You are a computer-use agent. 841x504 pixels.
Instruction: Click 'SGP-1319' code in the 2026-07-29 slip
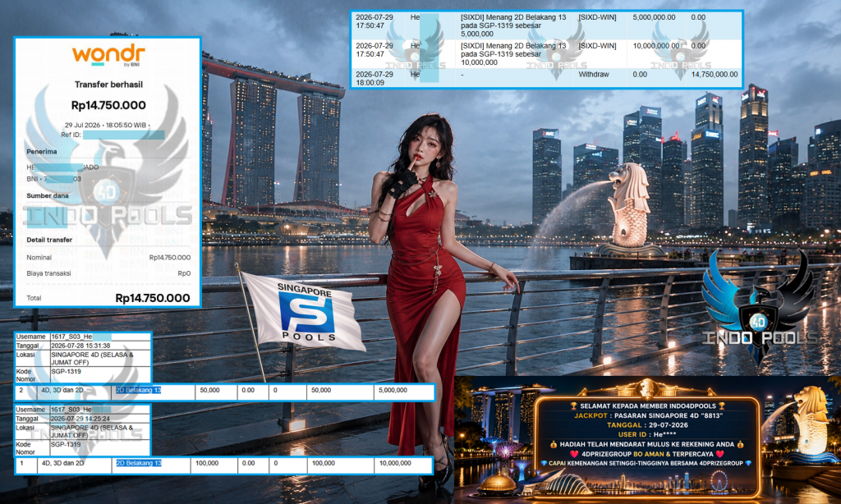coord(66,444)
